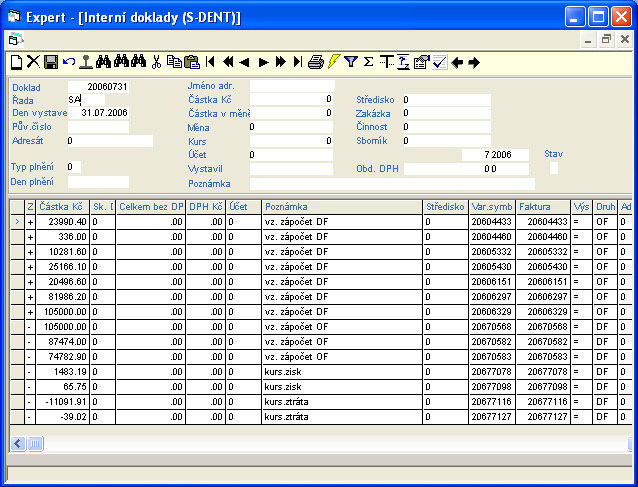
Task: Open the MDI document icon menu
Action: click(13, 40)
